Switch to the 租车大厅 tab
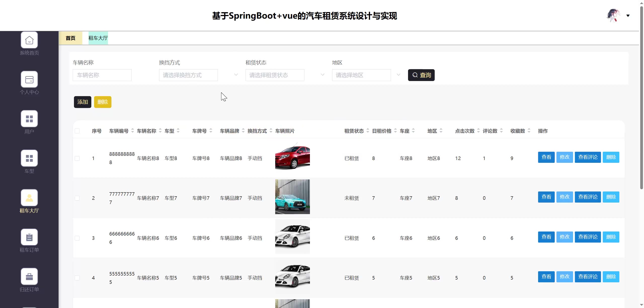This screenshot has height=308, width=644. 98,38
